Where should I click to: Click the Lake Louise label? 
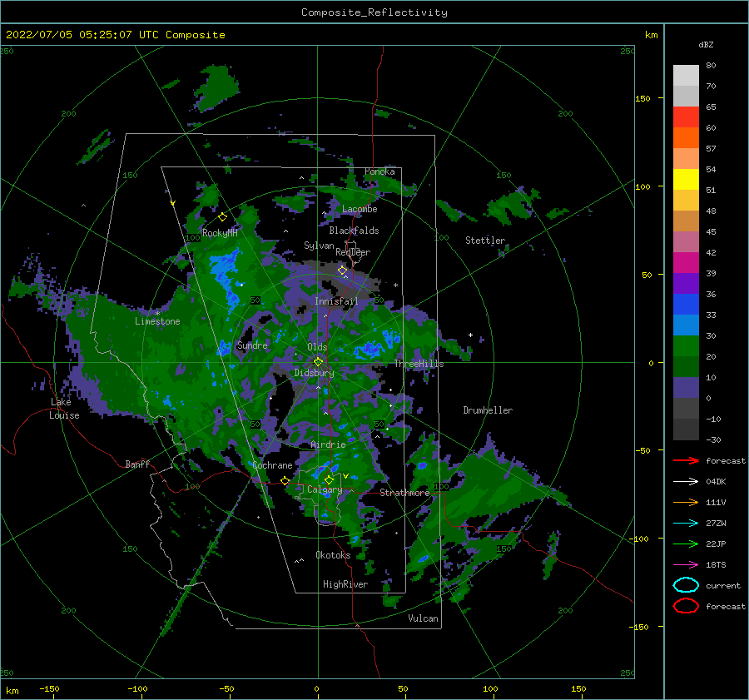coord(64,409)
